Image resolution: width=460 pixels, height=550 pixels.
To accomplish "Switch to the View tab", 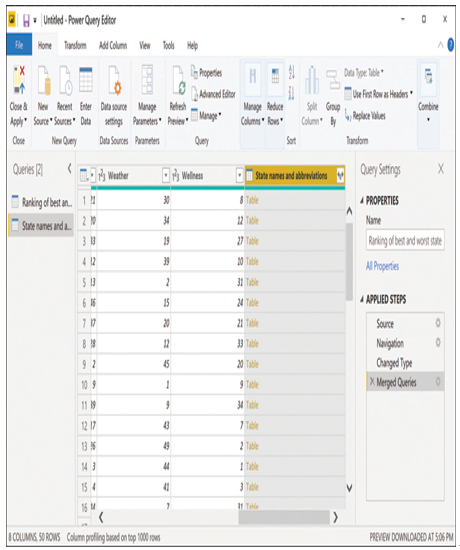I will 145,46.
